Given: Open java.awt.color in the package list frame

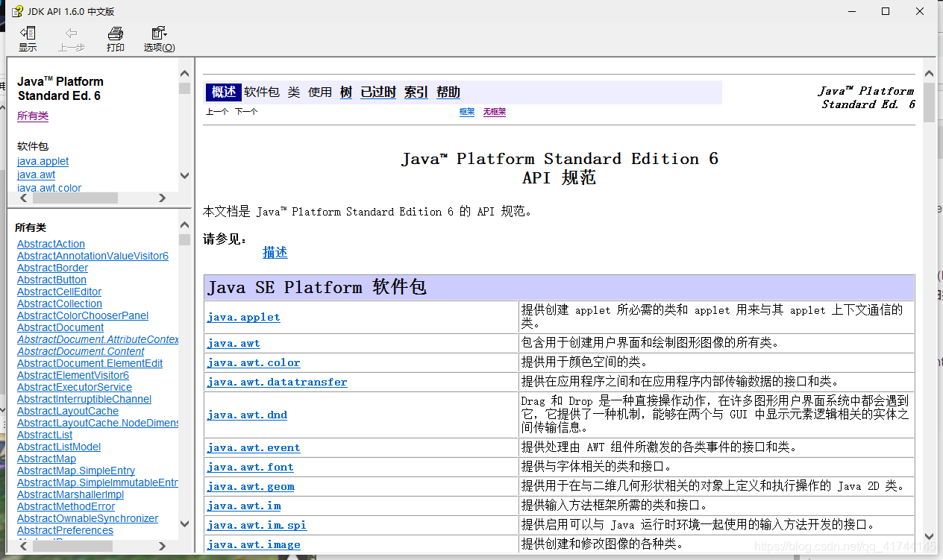Looking at the screenshot, I should point(49,188).
